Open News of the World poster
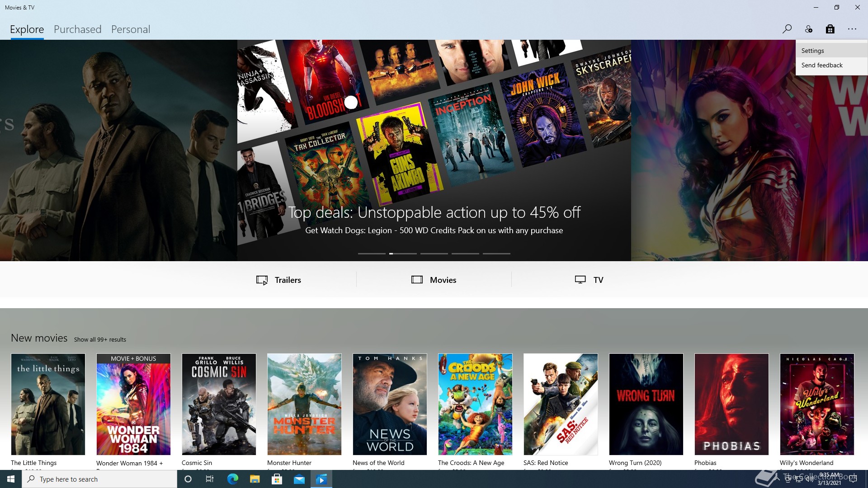 [x=390, y=404]
